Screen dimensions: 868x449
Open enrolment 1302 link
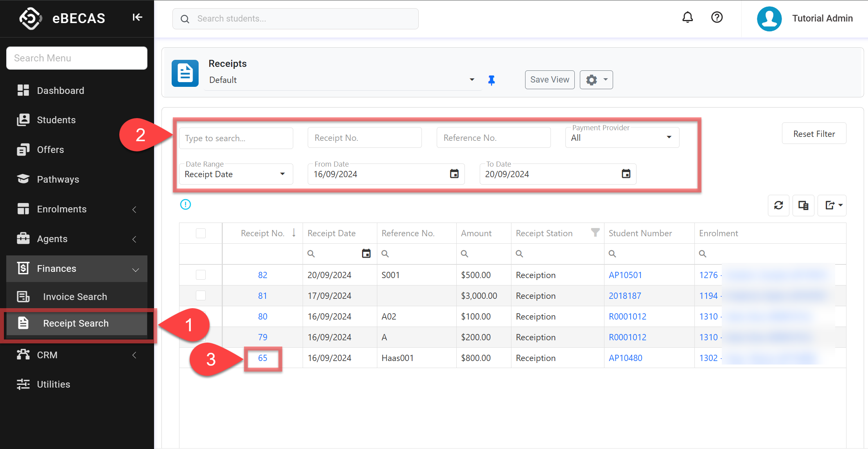(708, 358)
